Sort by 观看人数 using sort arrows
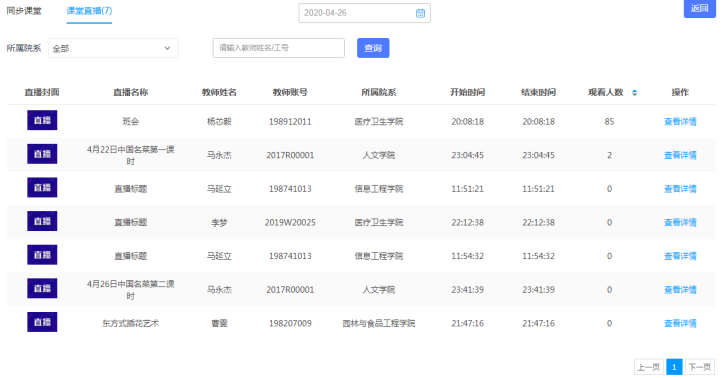723x378 pixels. [x=634, y=93]
